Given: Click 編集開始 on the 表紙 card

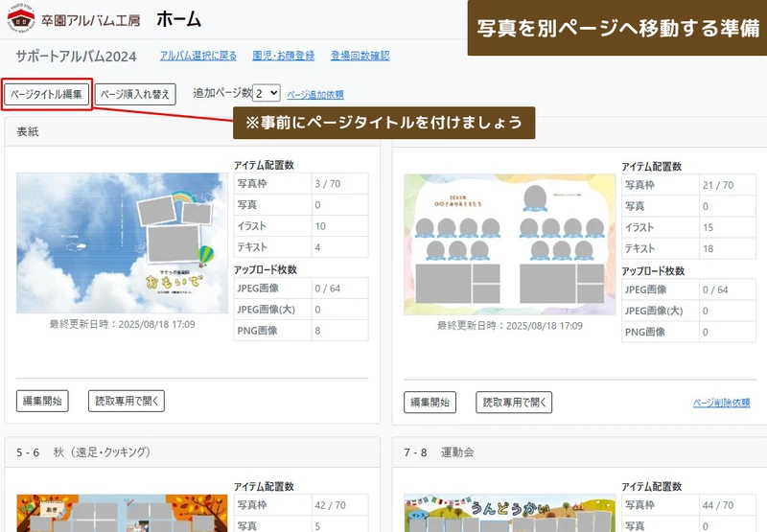Looking at the screenshot, I should point(42,401).
